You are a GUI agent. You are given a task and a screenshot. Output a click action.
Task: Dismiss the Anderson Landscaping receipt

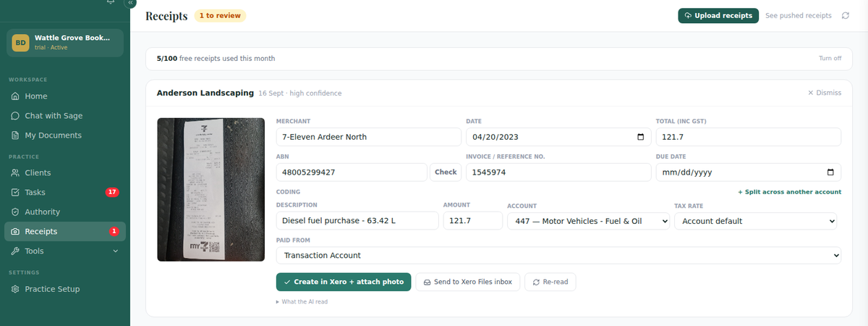pos(825,93)
